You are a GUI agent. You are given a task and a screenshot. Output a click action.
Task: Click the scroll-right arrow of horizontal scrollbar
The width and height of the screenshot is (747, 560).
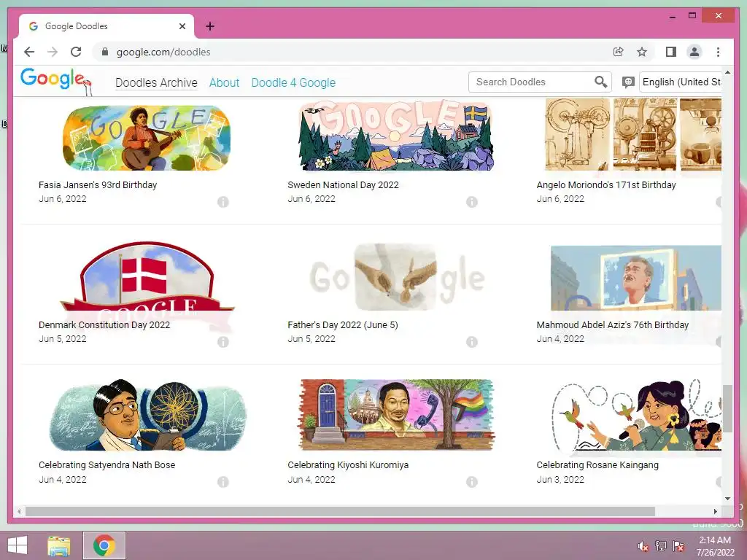coord(715,511)
